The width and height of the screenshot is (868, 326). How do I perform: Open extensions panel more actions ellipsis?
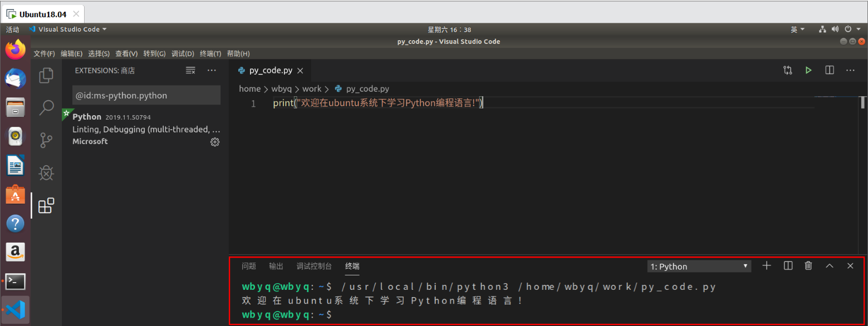212,71
